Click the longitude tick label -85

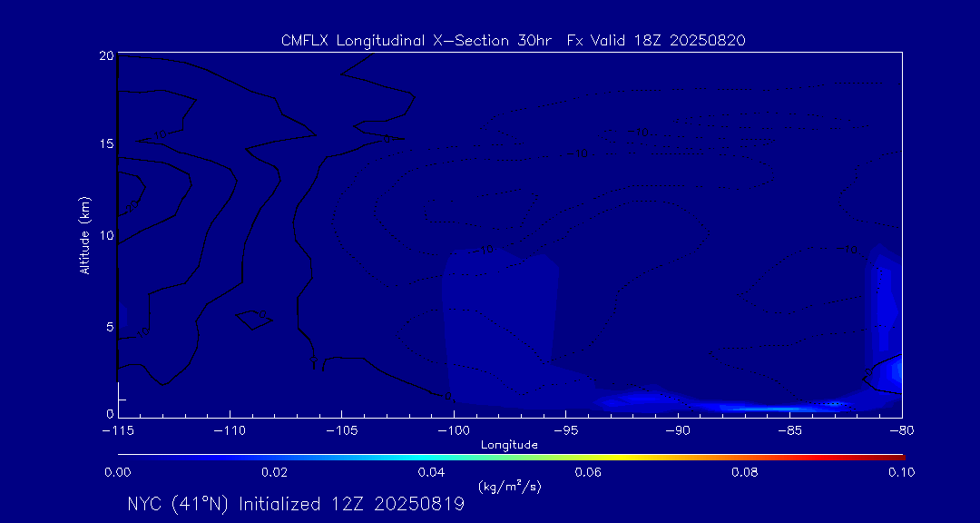tap(790, 431)
